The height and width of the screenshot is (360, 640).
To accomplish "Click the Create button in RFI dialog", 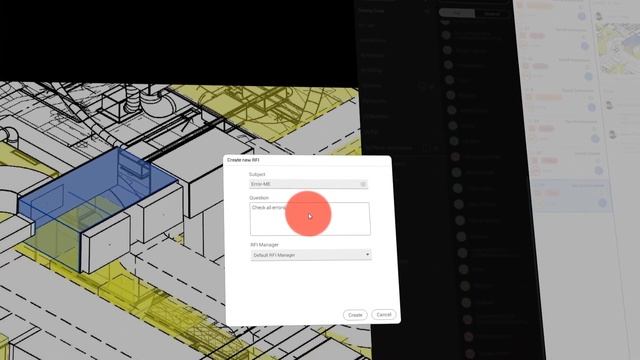I will [355, 315].
